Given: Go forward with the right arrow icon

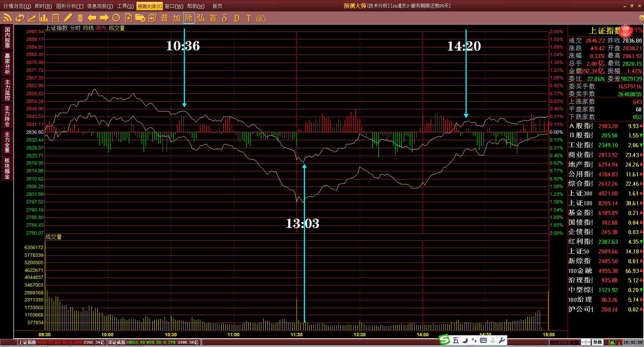Looking at the screenshot, I should click(x=104, y=18).
